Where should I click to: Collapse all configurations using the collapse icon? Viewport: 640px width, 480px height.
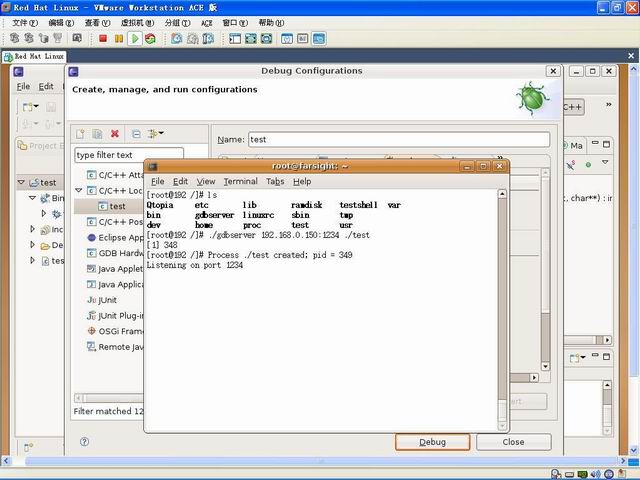[136, 134]
